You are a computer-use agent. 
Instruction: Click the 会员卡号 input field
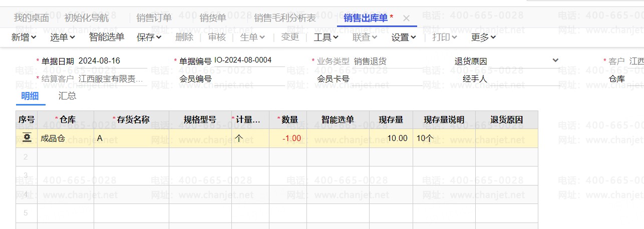coord(387,78)
